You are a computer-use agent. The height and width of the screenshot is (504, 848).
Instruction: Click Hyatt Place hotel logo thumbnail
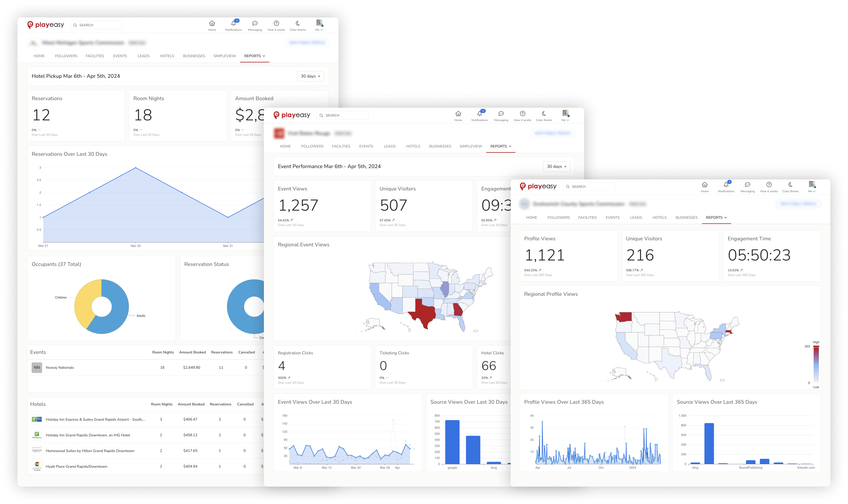[x=37, y=466]
